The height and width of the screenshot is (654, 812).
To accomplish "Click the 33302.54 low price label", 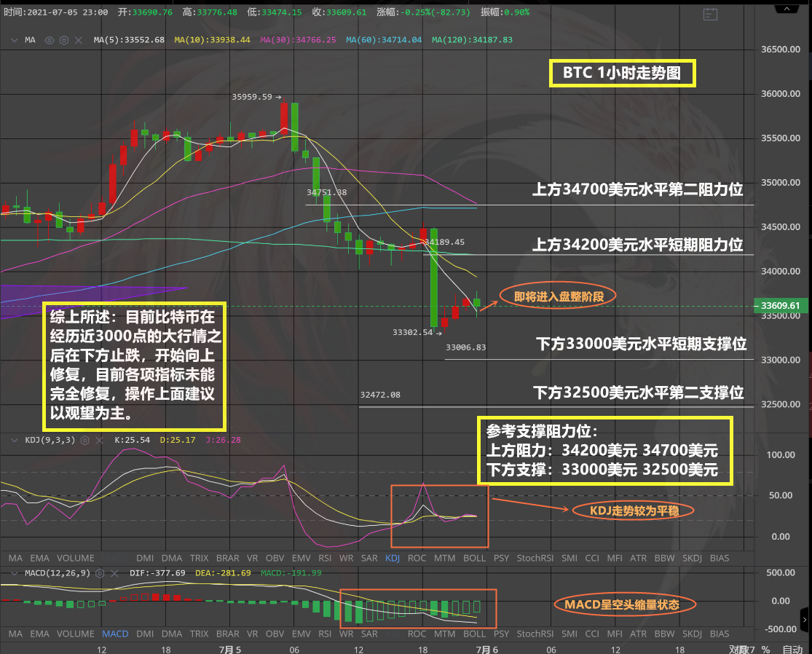I will [x=412, y=332].
